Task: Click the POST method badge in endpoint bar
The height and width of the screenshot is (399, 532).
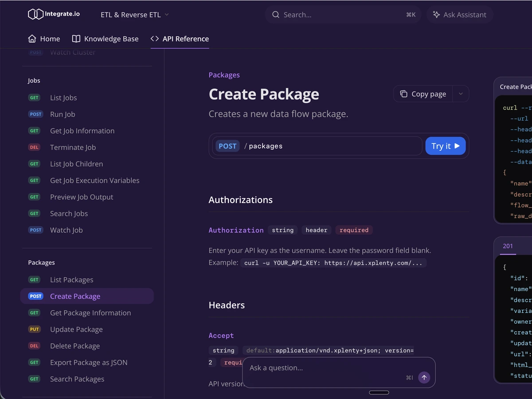Action: click(x=227, y=146)
